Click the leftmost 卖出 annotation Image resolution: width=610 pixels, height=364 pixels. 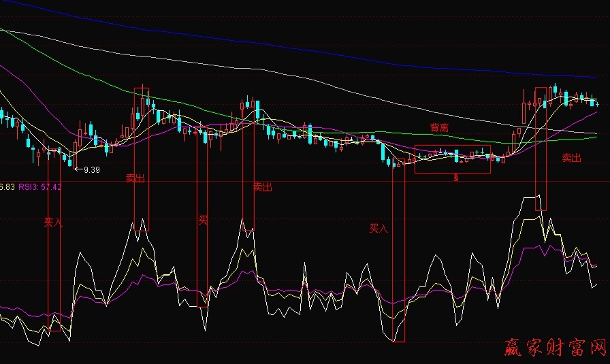coord(135,178)
